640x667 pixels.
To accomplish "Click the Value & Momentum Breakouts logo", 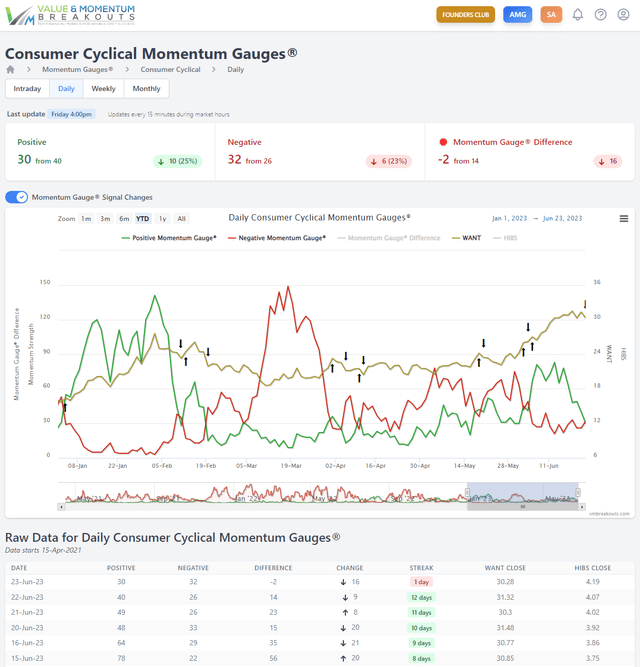I will (x=70, y=15).
